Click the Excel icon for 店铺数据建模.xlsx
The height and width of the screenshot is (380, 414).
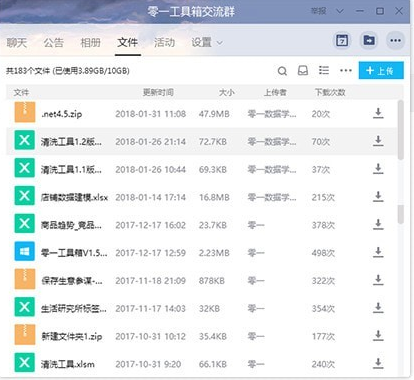click(25, 196)
